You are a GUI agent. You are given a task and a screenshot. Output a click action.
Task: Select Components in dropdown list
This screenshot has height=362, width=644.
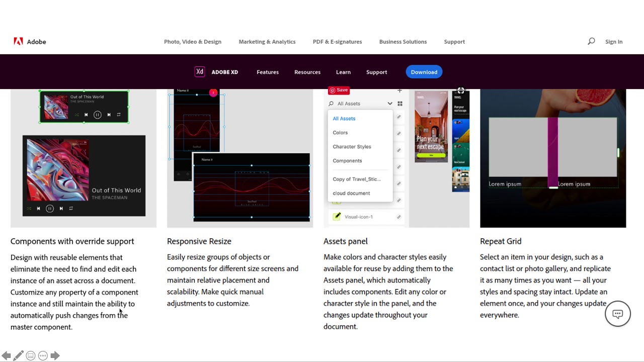coord(347,161)
